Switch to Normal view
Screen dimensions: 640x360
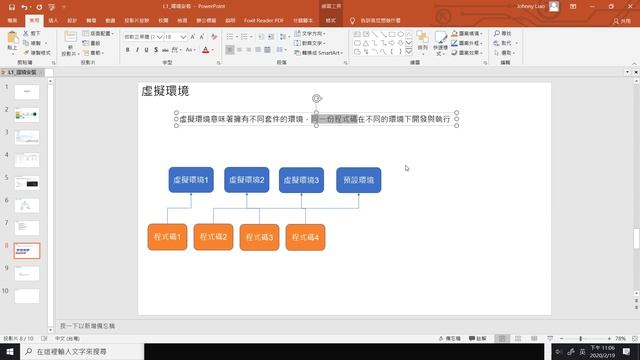pyautogui.click(x=502, y=338)
